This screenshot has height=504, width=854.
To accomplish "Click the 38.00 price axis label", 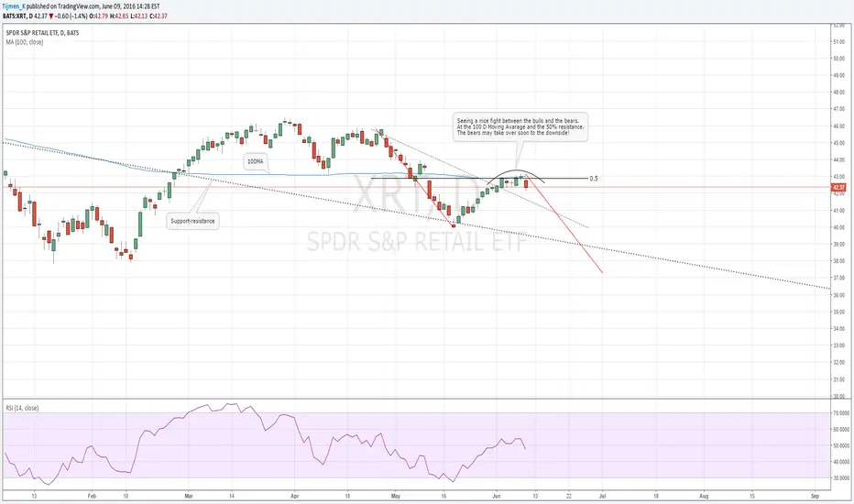I will 838,261.
